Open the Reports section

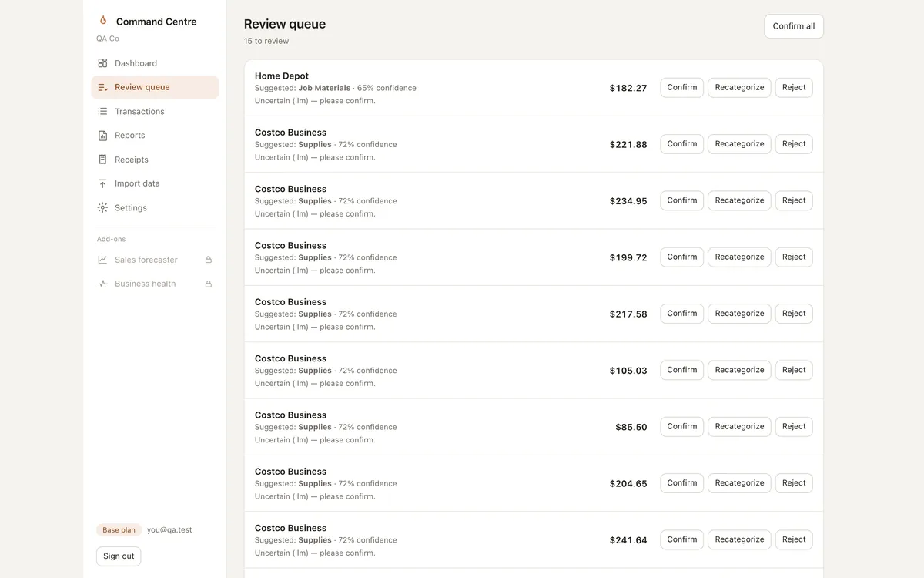(155, 136)
